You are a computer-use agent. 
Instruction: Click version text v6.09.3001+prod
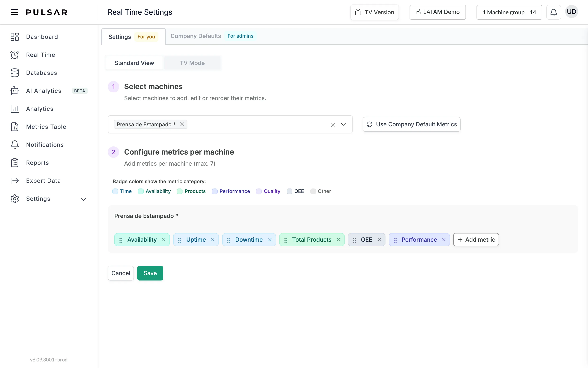pos(49,360)
